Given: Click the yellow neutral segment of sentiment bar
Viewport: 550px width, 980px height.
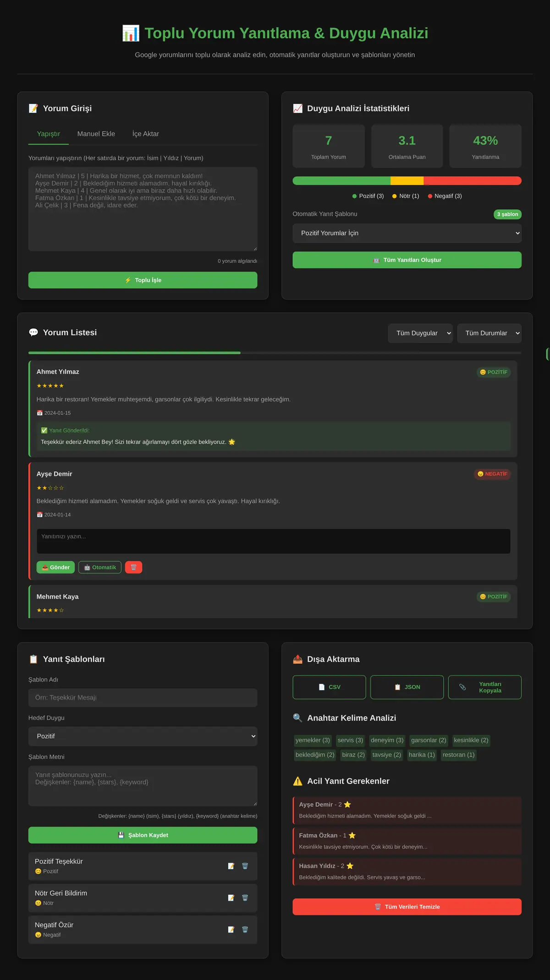Looking at the screenshot, I should [407, 180].
